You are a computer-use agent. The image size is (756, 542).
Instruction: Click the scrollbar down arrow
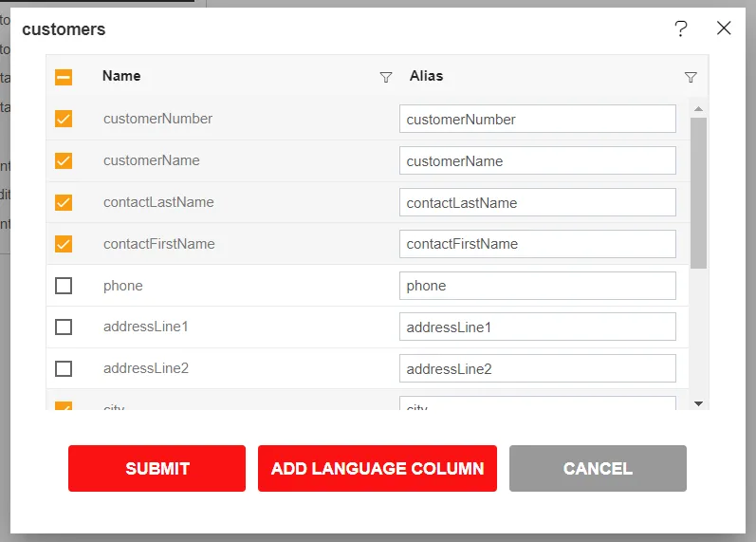[x=698, y=403]
